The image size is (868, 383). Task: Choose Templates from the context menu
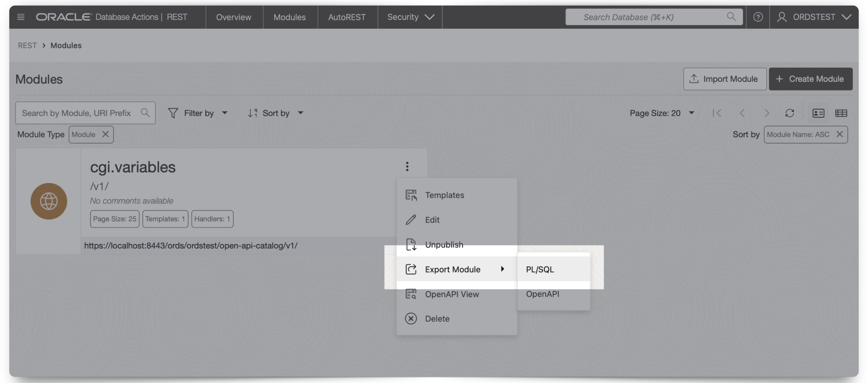coord(444,195)
